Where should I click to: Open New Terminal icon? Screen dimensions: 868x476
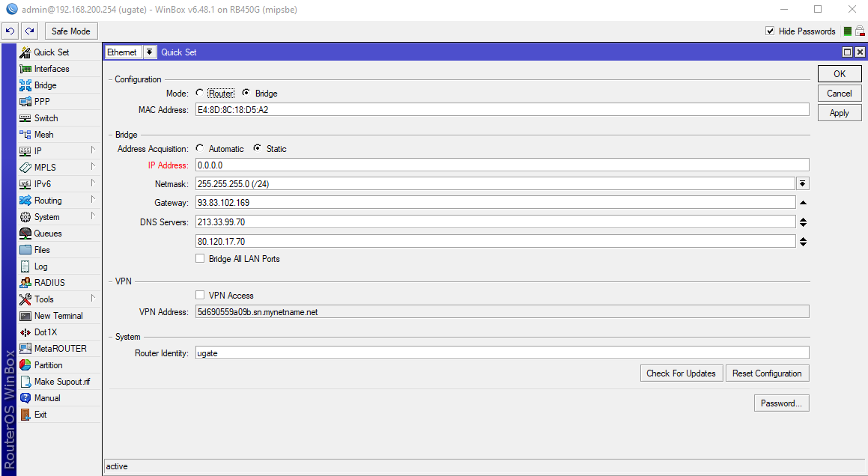[25, 316]
